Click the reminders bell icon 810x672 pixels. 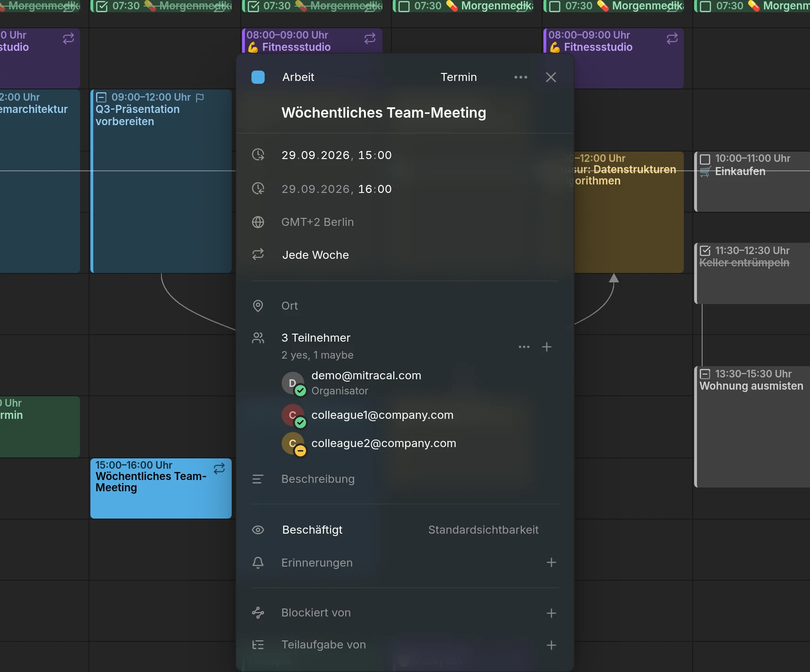pos(258,562)
